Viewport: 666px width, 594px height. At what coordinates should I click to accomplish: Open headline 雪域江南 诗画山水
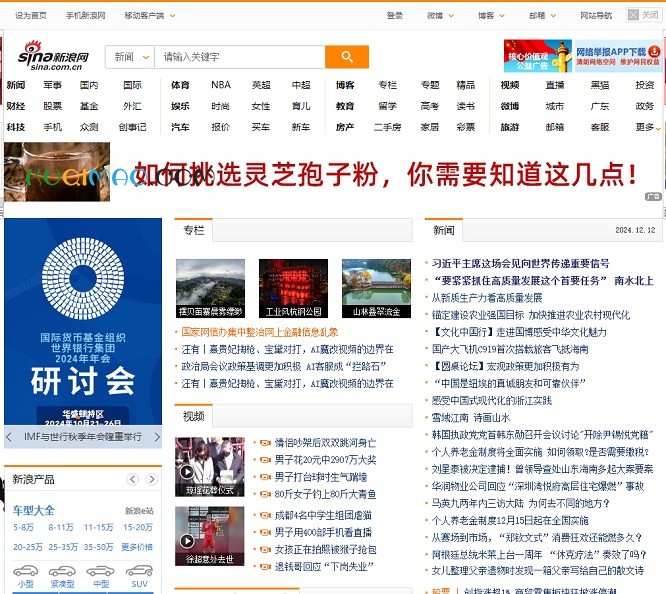pyautogui.click(x=471, y=418)
